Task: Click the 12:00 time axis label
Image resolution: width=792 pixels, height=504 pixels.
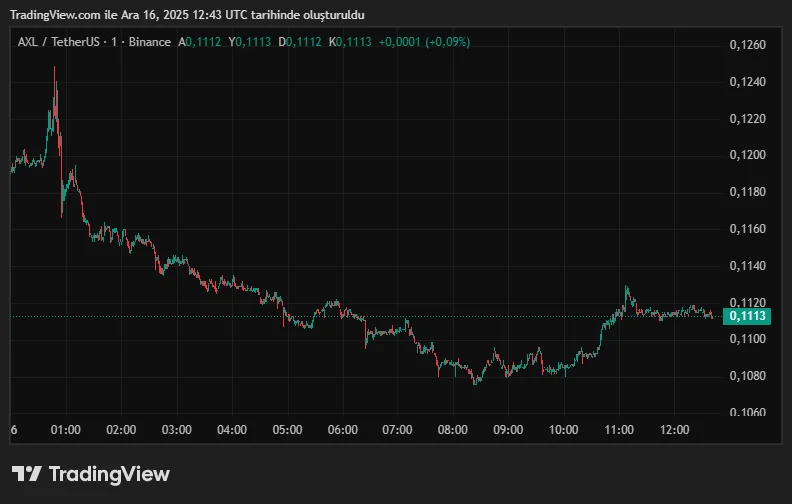Action: coord(675,430)
